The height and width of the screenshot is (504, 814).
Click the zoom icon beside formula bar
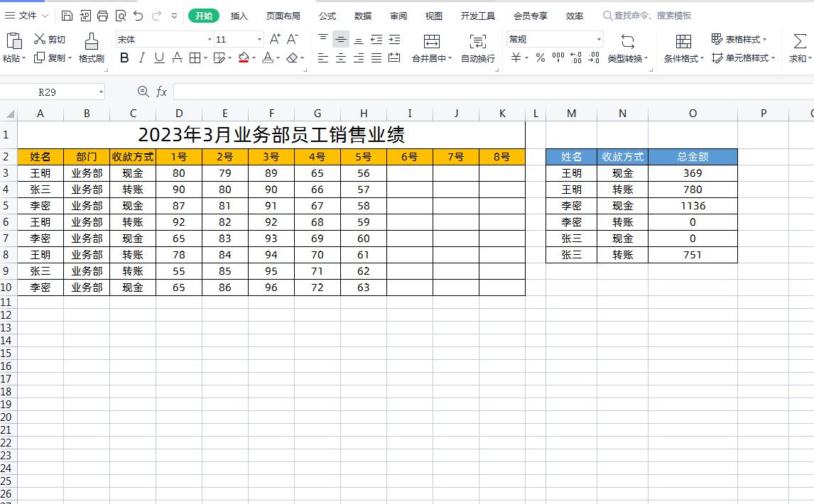143,92
